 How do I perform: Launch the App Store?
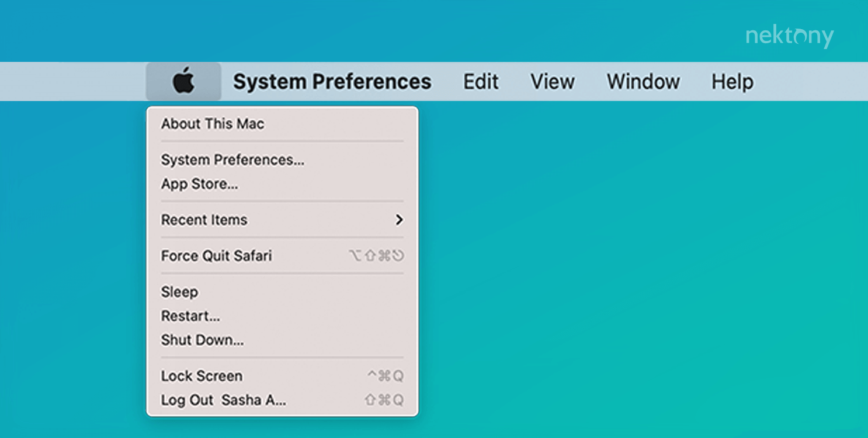[x=200, y=184]
